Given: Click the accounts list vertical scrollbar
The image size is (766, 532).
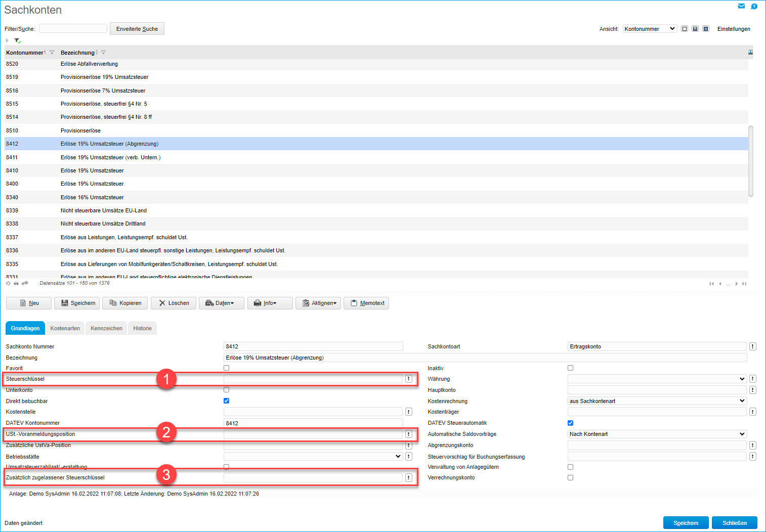Looking at the screenshot, I should point(751,161).
